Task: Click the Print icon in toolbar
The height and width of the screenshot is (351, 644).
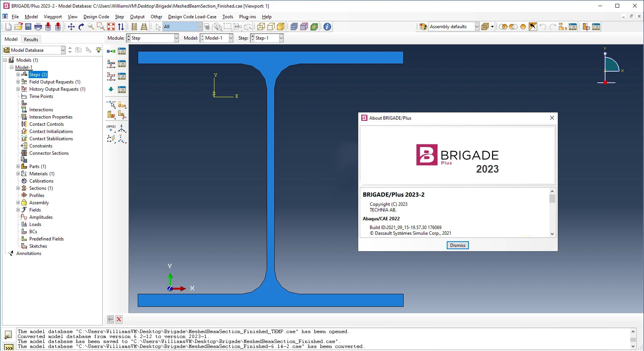Action: (38, 27)
